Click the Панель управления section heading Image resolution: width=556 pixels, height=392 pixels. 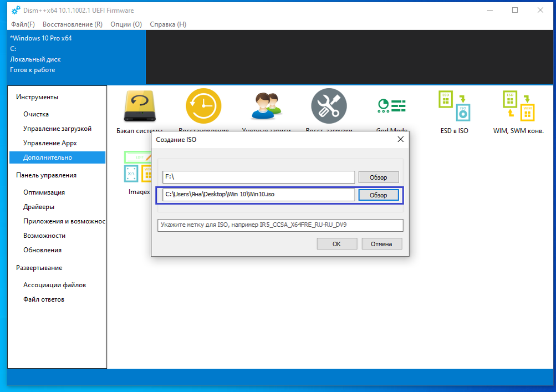click(x=46, y=175)
